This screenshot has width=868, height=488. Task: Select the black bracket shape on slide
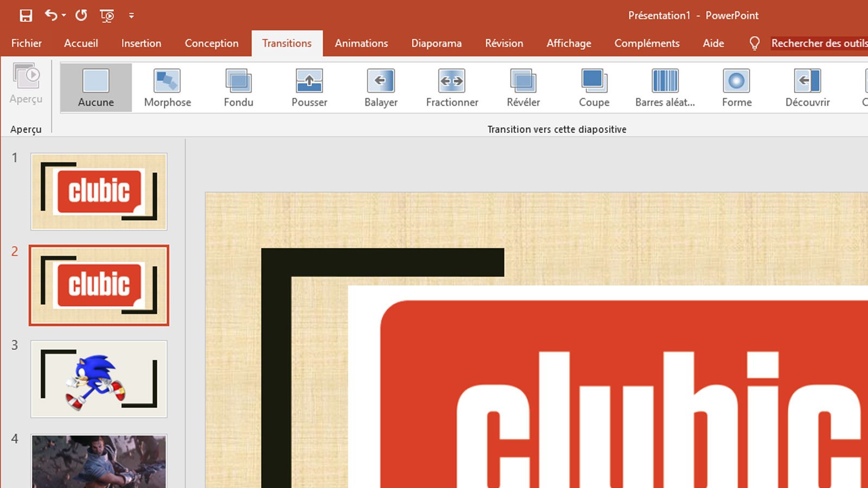(x=277, y=369)
